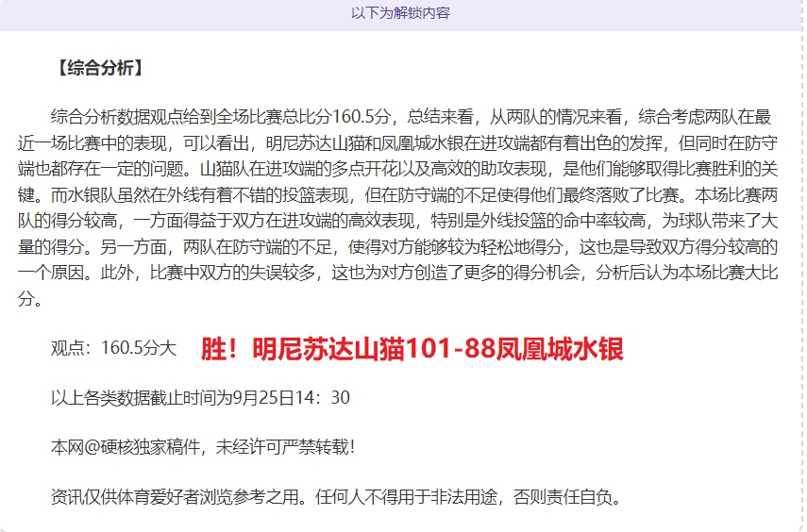Screen dimensions: 807x532
Task: Click the 以下为解锁内容 banner text
Action: click(400, 13)
